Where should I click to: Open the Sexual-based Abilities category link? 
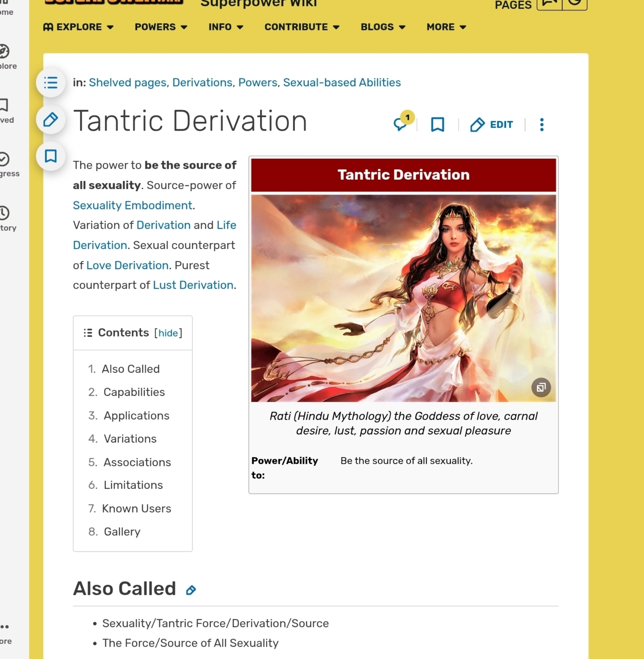click(x=342, y=82)
